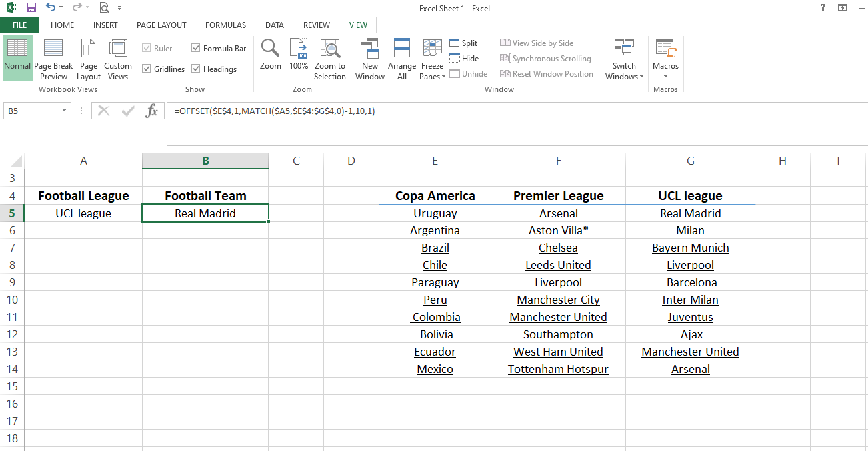Select Page Layout view
The image size is (868, 451).
pyautogui.click(x=88, y=59)
